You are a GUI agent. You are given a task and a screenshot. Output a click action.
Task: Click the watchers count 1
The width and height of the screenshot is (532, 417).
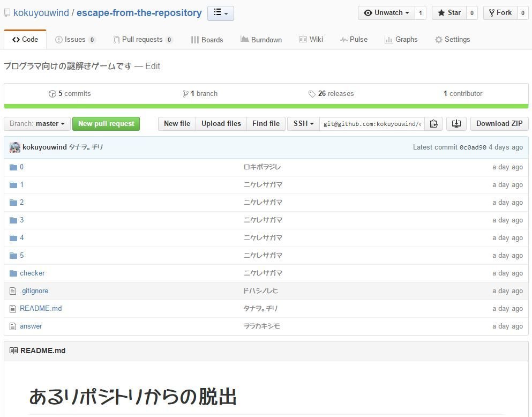[x=421, y=13]
